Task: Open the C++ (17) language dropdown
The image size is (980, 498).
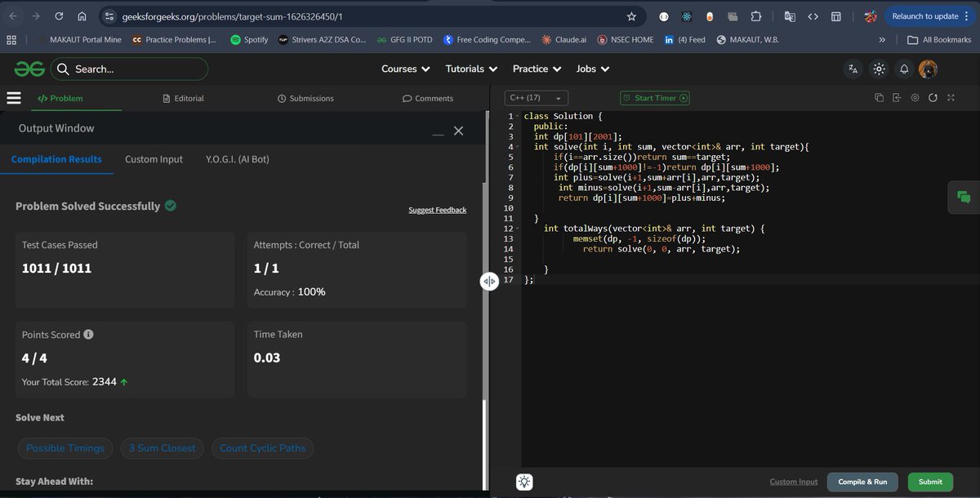Action: click(x=537, y=98)
